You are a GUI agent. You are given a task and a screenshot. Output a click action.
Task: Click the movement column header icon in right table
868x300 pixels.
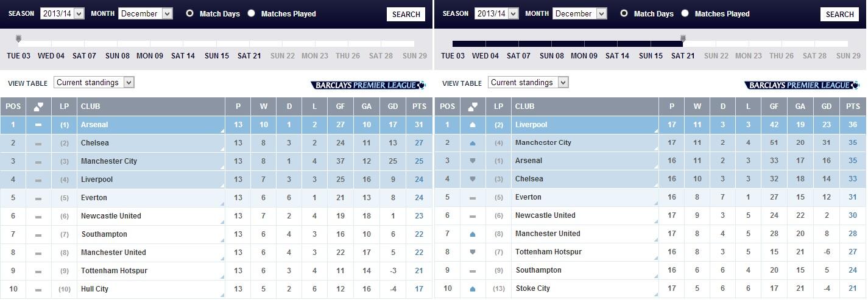[x=473, y=106]
